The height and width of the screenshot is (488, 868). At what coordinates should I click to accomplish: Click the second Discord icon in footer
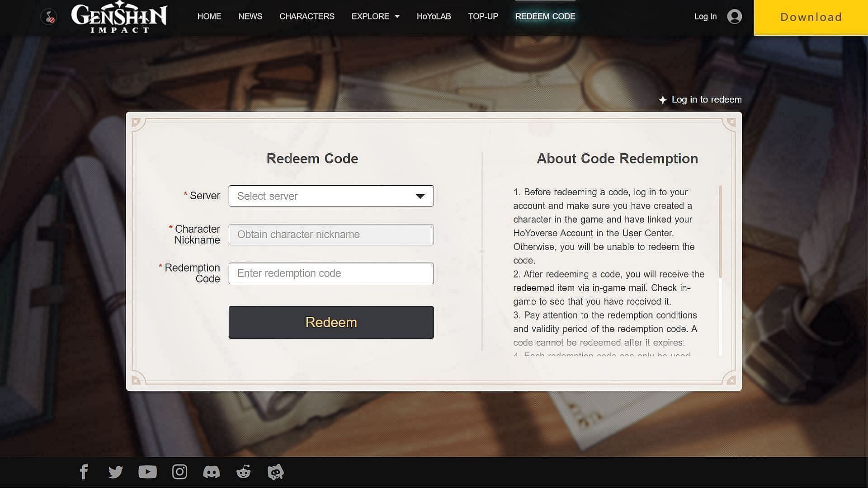click(x=275, y=471)
